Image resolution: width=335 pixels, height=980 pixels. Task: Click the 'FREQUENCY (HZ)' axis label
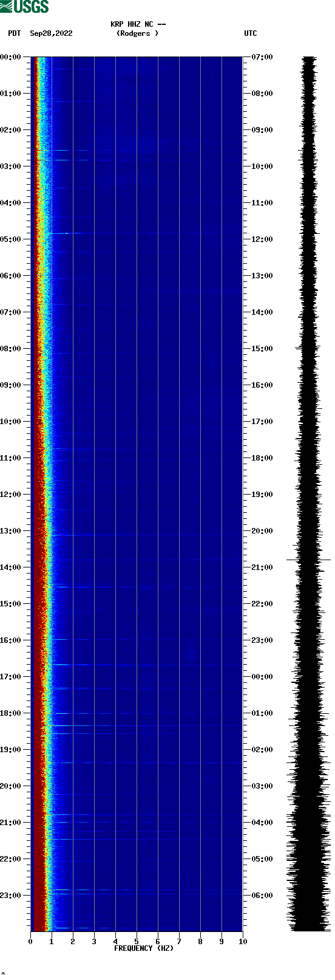tap(144, 948)
